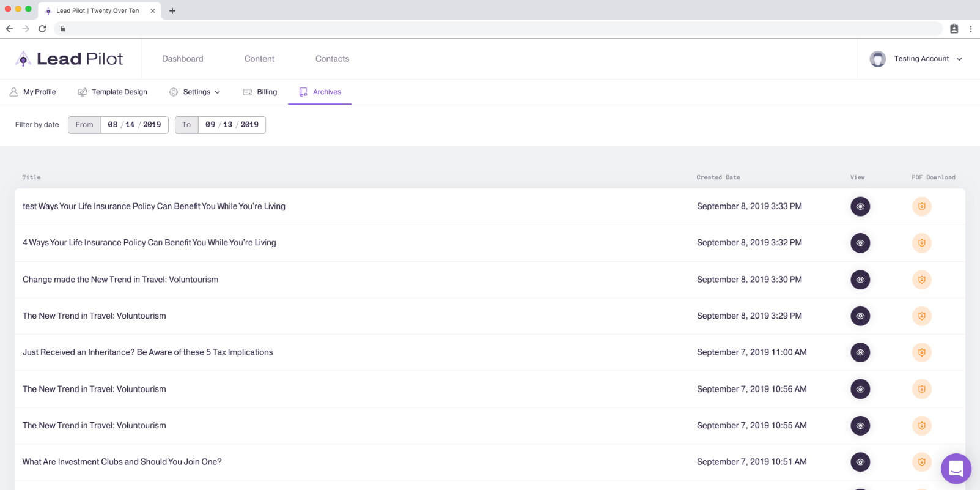The image size is (980, 490).
Task: View 'test Ways Your Life Insurance' archive
Action: [860, 207]
